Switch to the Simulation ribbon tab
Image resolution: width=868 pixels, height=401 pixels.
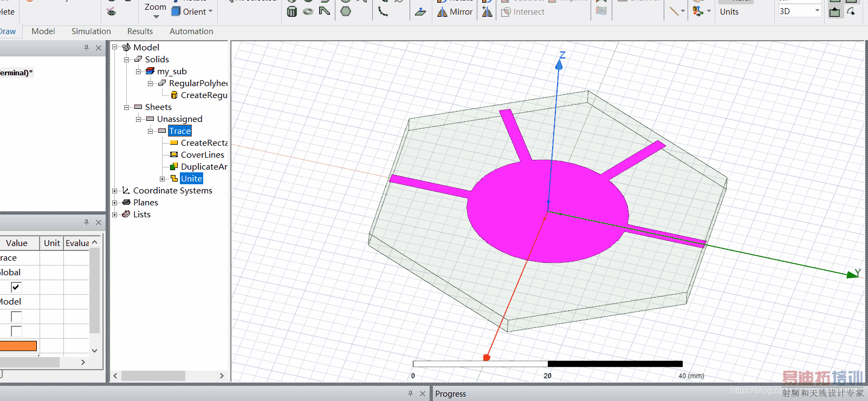click(x=91, y=31)
